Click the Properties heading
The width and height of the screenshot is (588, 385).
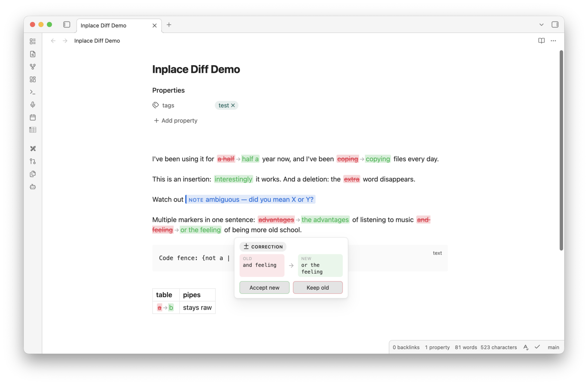[x=168, y=90]
